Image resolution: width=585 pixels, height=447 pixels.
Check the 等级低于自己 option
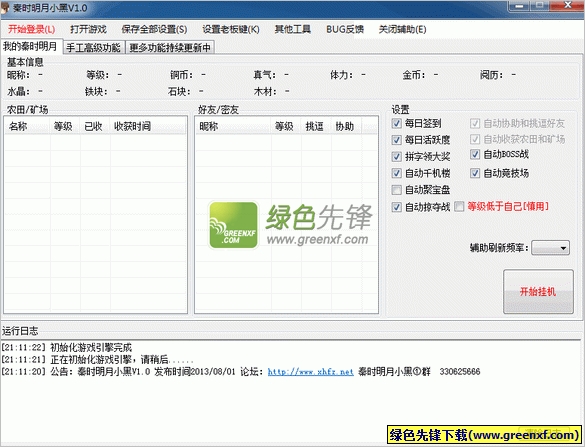(459, 206)
